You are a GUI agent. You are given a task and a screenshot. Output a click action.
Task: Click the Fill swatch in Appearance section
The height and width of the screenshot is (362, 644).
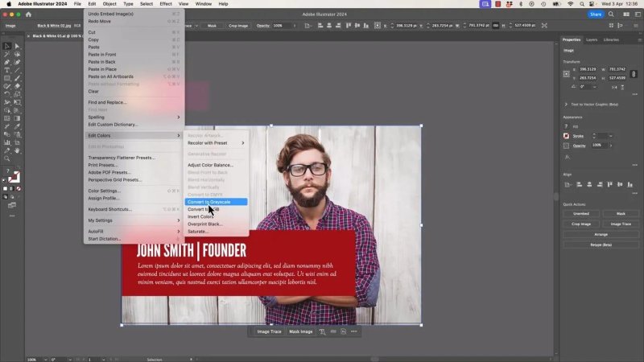click(567, 126)
